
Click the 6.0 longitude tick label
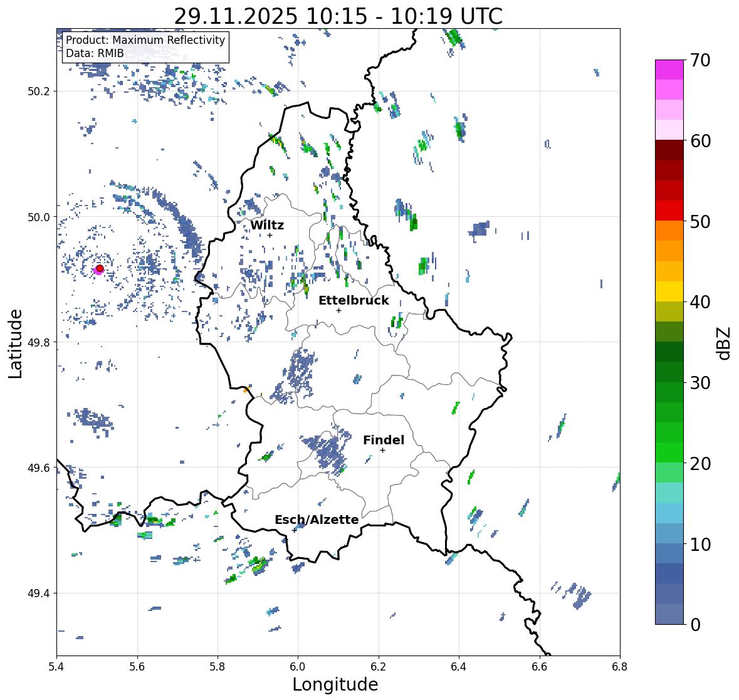[x=298, y=667]
